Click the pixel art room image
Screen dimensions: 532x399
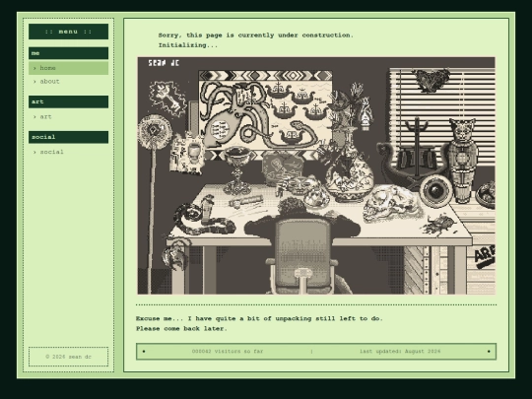coord(316,175)
